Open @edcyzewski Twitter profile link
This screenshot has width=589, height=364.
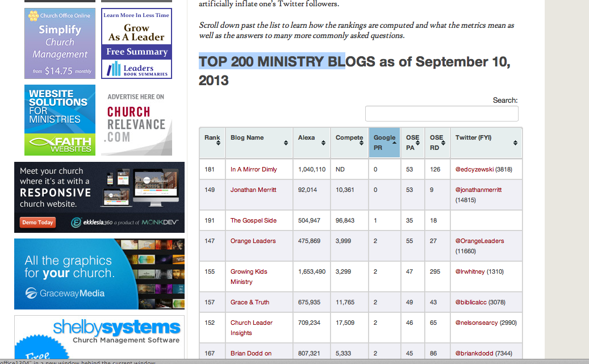click(x=474, y=169)
